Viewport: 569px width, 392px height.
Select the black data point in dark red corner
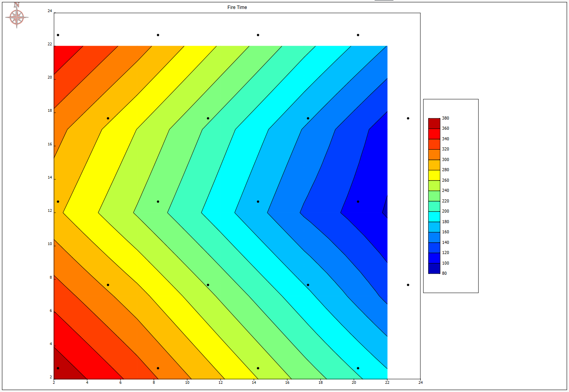tap(58, 368)
